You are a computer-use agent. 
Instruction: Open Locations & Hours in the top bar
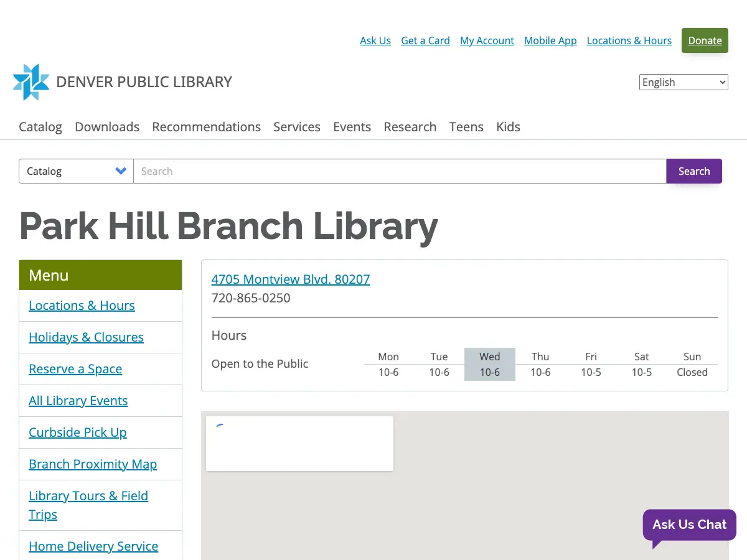click(629, 40)
